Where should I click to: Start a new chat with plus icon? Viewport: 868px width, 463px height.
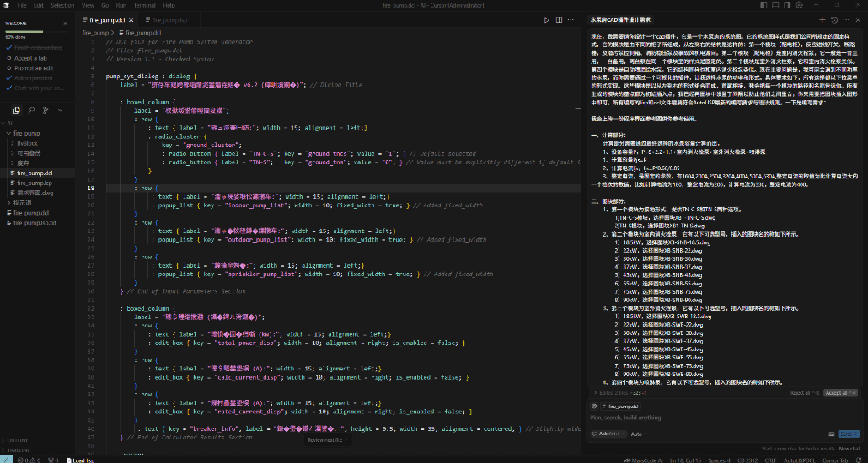coord(822,19)
